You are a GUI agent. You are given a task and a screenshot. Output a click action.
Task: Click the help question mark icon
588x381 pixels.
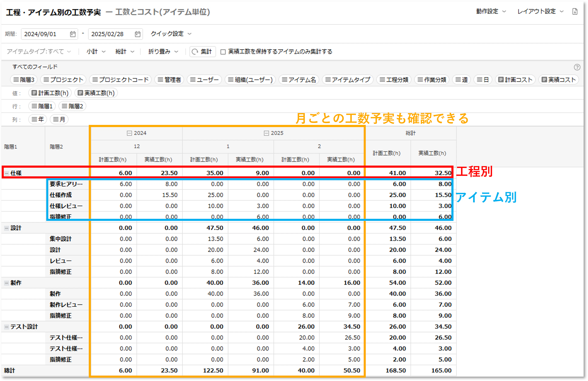pyautogui.click(x=577, y=67)
